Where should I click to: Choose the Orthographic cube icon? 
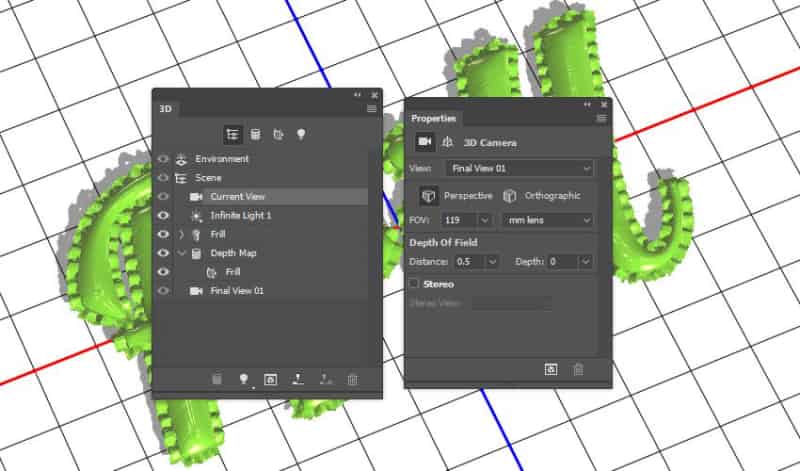click(x=509, y=196)
